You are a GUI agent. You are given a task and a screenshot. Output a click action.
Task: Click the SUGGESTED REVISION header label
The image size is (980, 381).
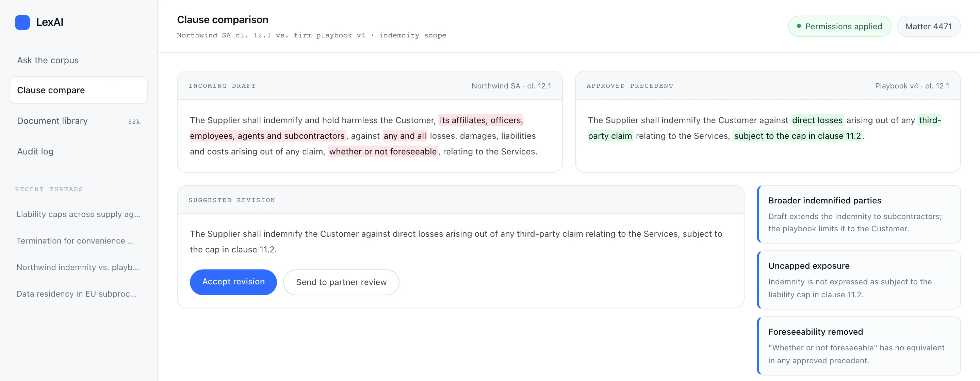232,200
